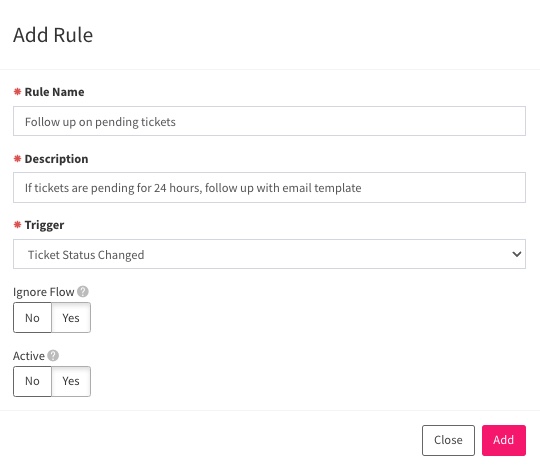Disable the rule with Active No

coord(32,381)
